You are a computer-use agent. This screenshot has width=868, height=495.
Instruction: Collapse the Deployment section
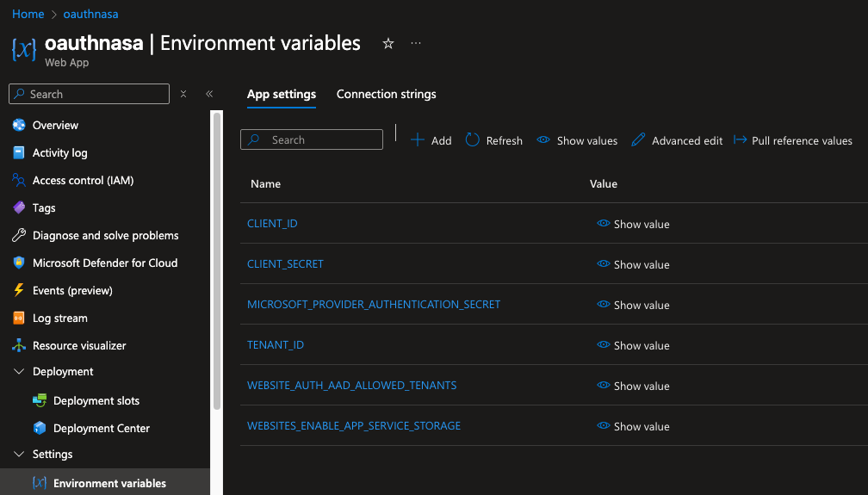pyautogui.click(x=19, y=372)
